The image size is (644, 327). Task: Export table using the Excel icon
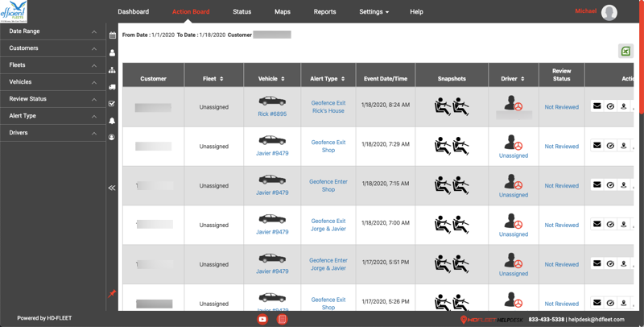coord(625,52)
